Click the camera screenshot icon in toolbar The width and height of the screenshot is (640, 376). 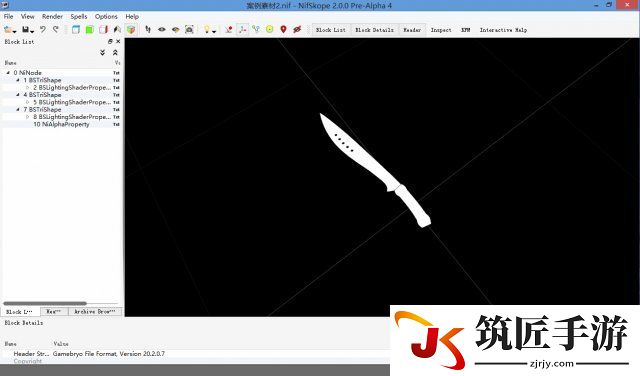(x=189, y=29)
